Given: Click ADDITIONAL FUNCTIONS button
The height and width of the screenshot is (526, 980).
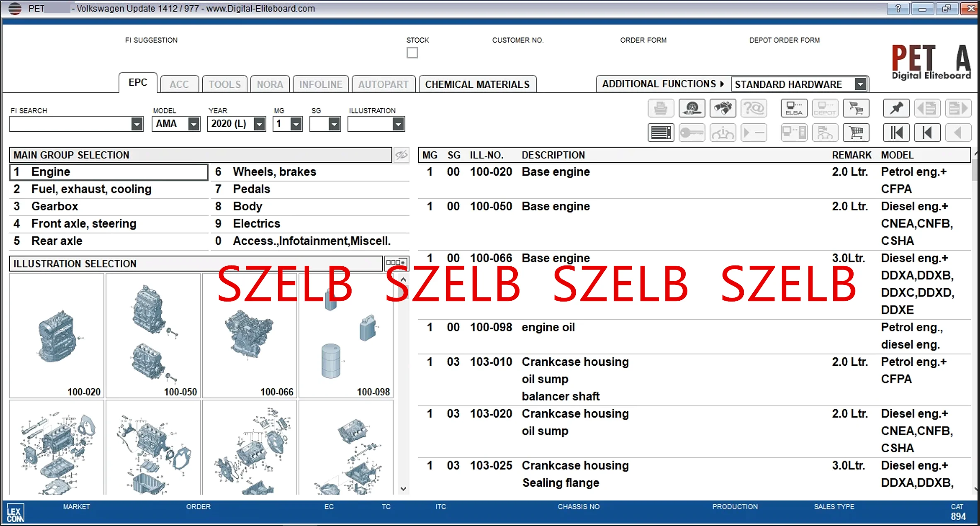Looking at the screenshot, I should (662, 84).
